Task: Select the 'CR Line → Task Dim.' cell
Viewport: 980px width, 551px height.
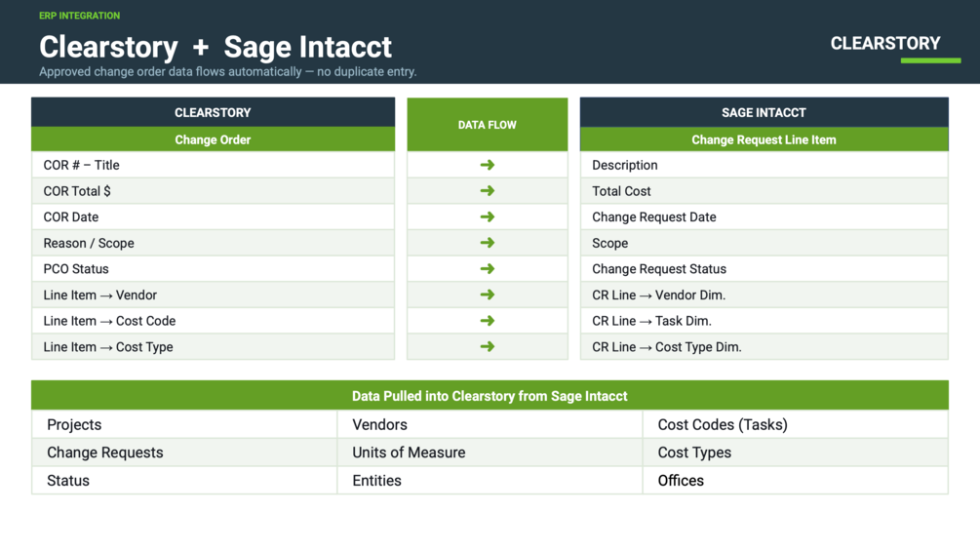Action: 764,321
